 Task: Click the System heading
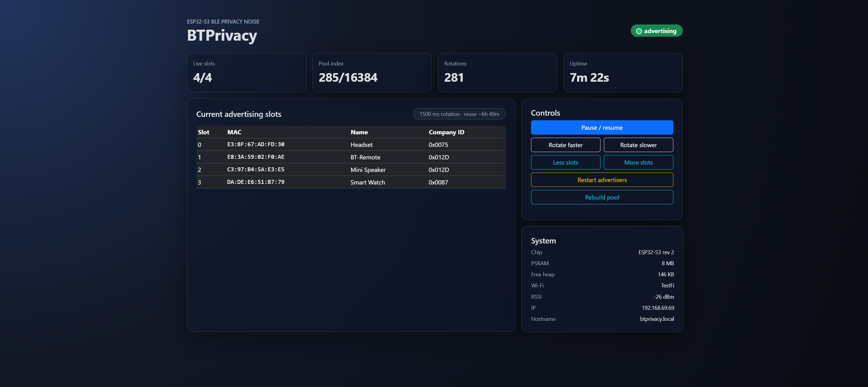pos(543,241)
